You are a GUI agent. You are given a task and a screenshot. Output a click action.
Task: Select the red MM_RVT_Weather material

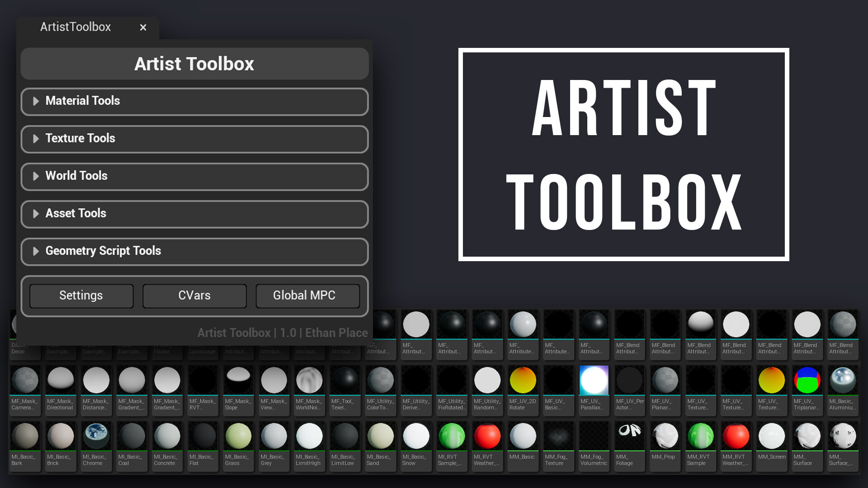tap(736, 436)
